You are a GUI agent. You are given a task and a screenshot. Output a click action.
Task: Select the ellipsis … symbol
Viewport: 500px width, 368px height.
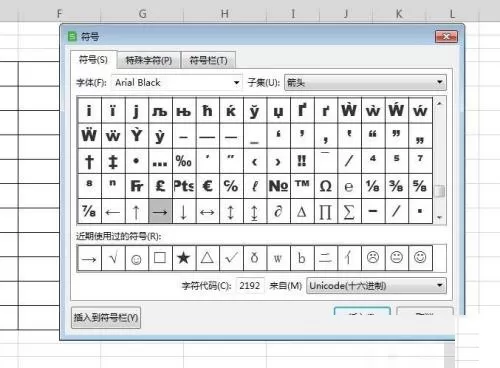[x=160, y=161]
